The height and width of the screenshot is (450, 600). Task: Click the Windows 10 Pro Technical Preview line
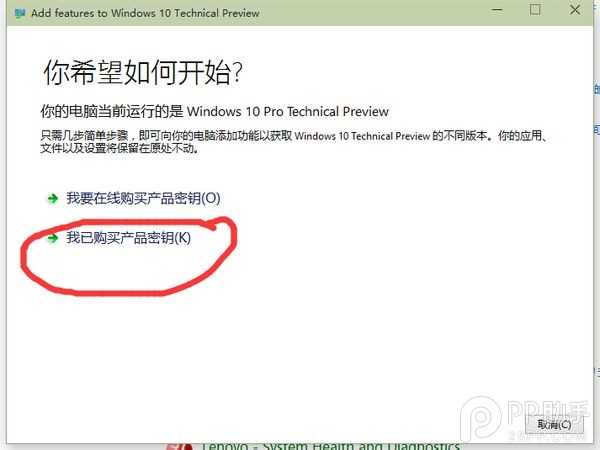[214, 111]
